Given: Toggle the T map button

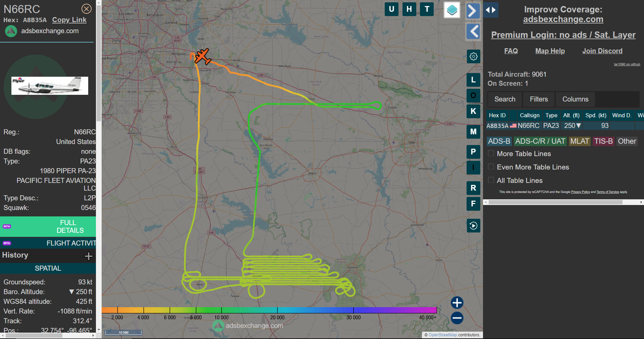Looking at the screenshot, I should (x=427, y=9).
